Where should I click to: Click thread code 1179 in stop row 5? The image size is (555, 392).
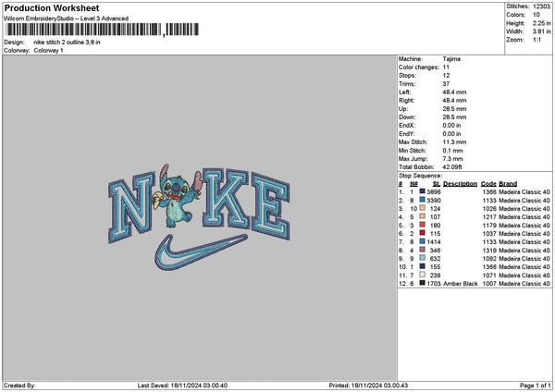pos(489,226)
